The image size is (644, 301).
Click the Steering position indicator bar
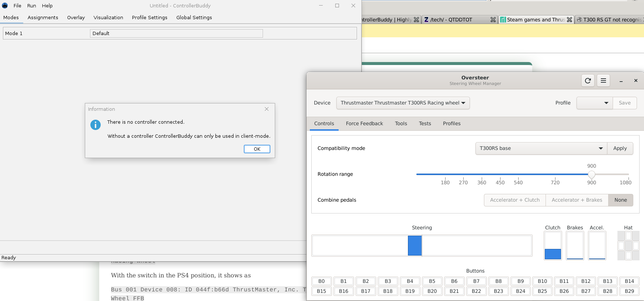coord(422,246)
